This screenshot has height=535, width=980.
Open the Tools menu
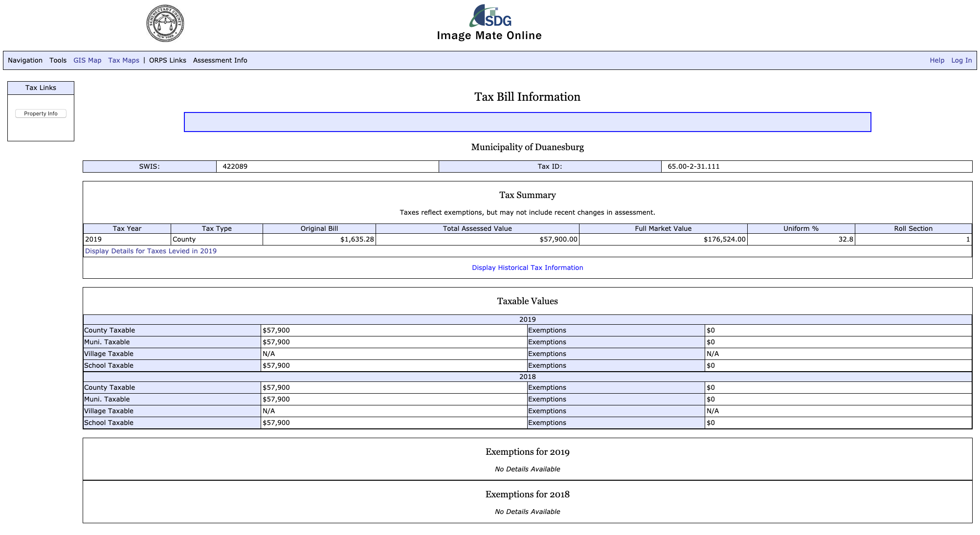58,60
